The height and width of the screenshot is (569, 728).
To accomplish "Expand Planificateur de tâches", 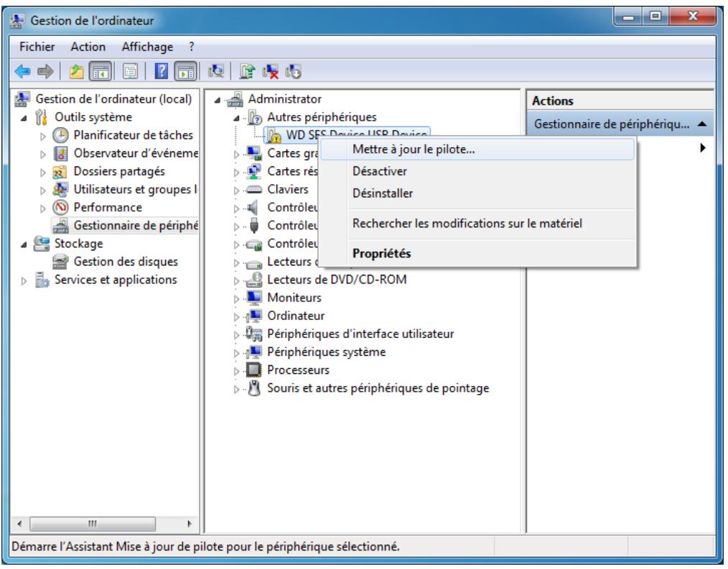I will point(42,136).
